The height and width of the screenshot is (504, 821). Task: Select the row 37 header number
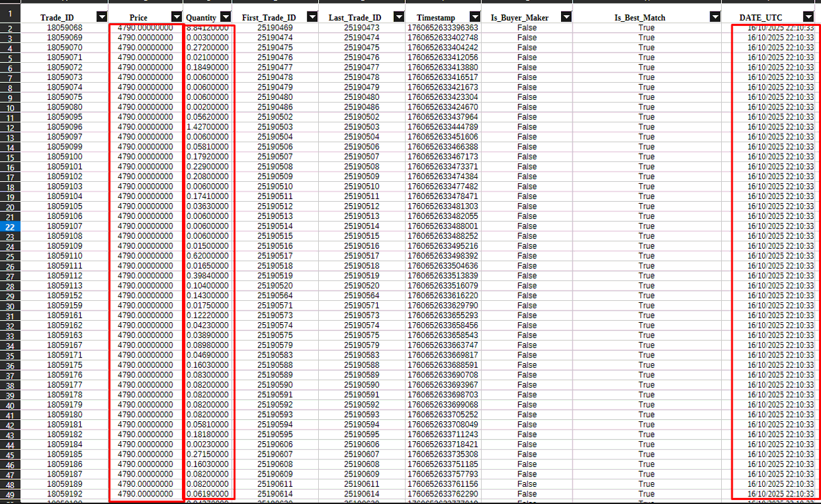[11, 375]
